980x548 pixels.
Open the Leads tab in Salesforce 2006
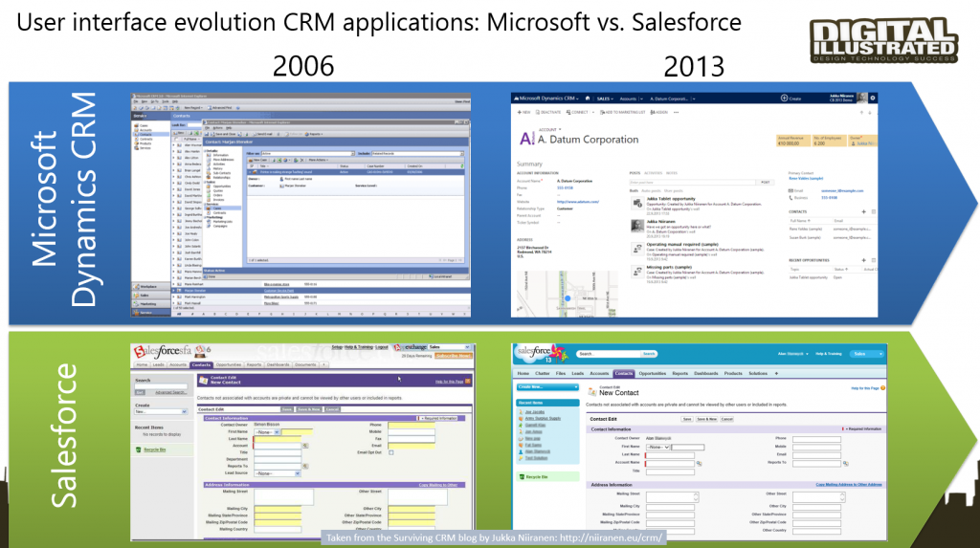coord(159,365)
